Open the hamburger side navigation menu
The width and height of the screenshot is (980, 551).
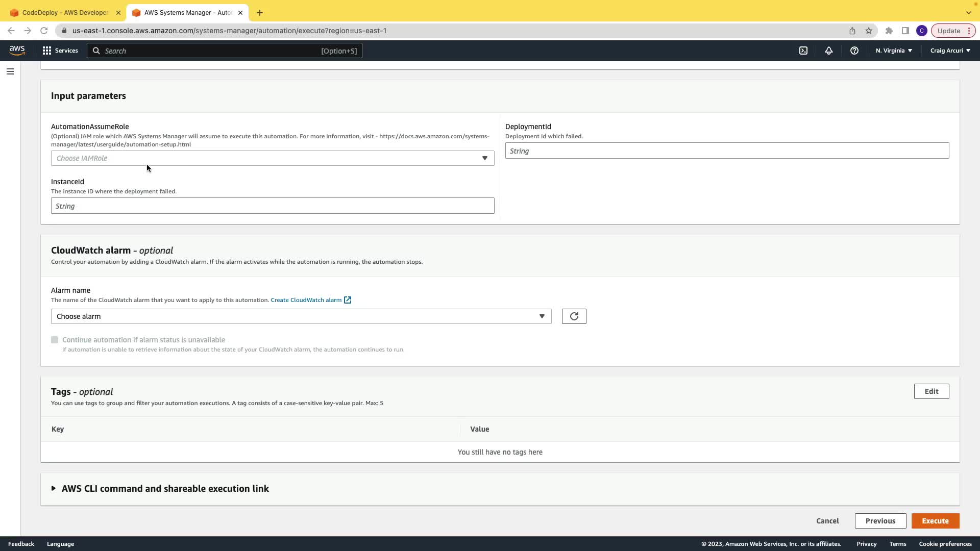click(x=10, y=71)
